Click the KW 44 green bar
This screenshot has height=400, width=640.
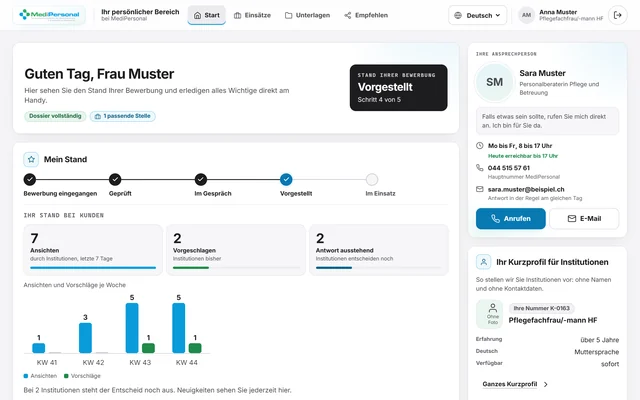[195, 348]
